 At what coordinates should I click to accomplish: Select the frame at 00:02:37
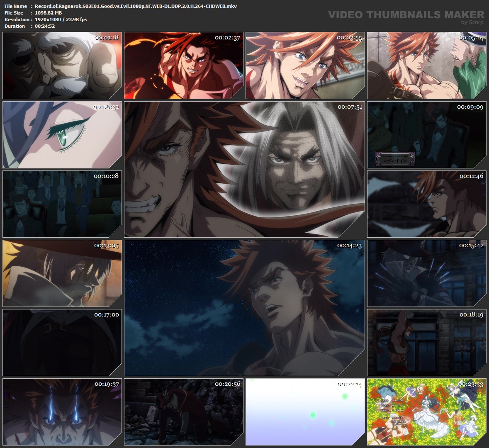[184, 66]
